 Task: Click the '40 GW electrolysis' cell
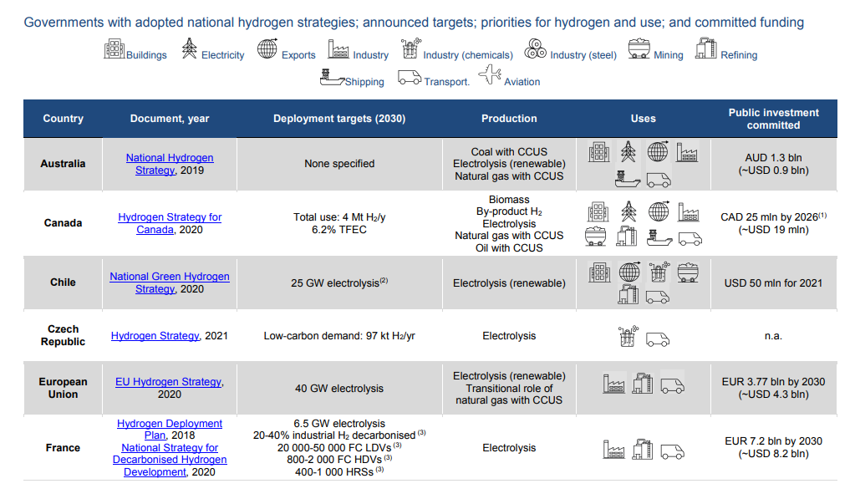tap(339, 389)
